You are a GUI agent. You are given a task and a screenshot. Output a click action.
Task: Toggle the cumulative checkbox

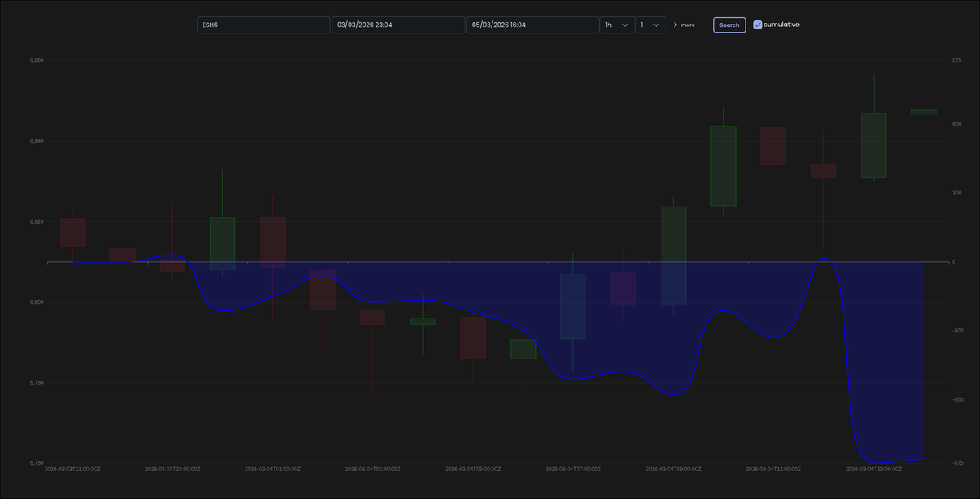758,25
